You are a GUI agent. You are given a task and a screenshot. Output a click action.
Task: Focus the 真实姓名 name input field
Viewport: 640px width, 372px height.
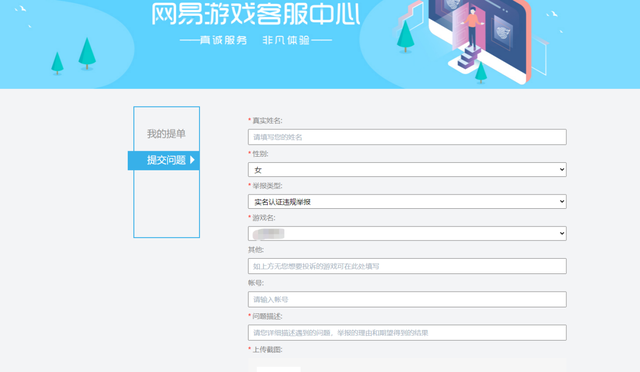pos(407,137)
